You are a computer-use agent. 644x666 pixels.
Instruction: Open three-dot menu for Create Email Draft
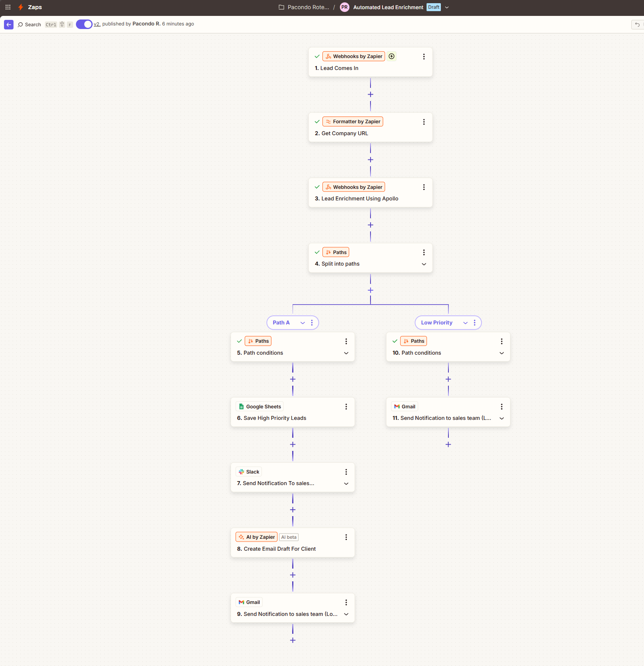pos(346,537)
